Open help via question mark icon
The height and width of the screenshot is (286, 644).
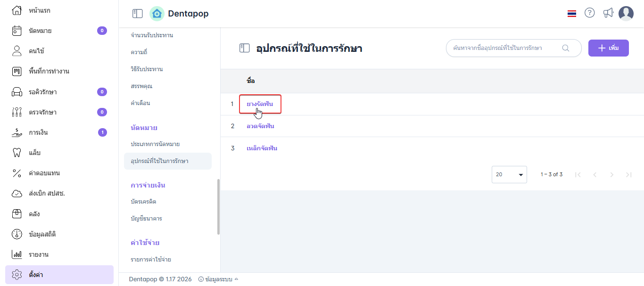click(x=590, y=13)
